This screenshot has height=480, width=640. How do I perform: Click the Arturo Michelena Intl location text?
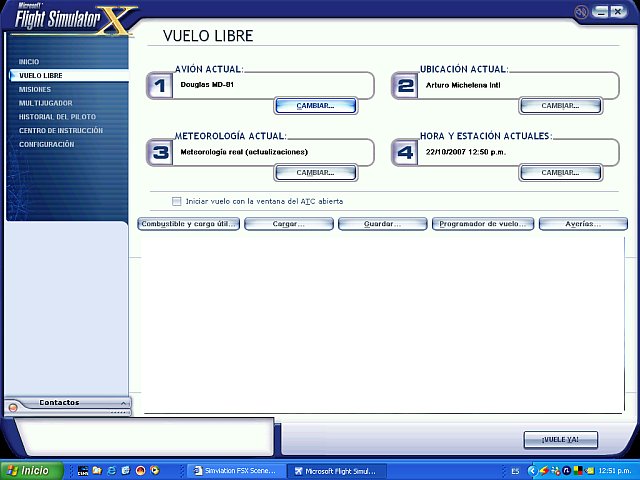click(x=463, y=85)
